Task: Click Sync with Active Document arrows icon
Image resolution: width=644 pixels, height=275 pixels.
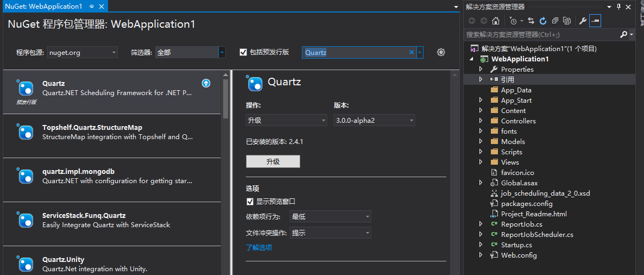Action: click(x=531, y=21)
